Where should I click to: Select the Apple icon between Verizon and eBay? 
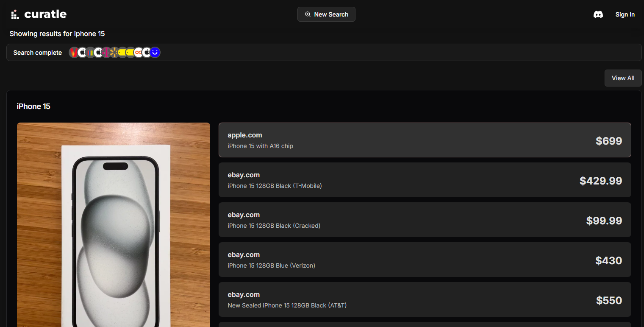(82, 52)
